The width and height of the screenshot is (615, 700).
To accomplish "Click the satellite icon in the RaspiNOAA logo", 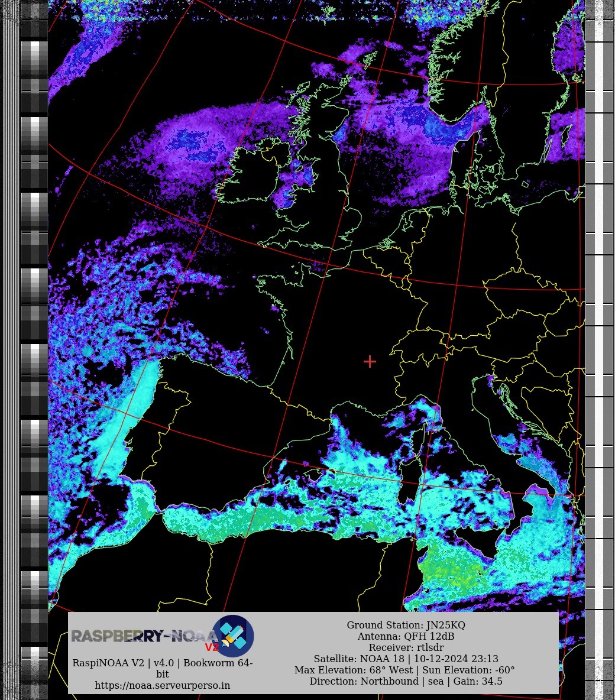I will pyautogui.click(x=233, y=636).
